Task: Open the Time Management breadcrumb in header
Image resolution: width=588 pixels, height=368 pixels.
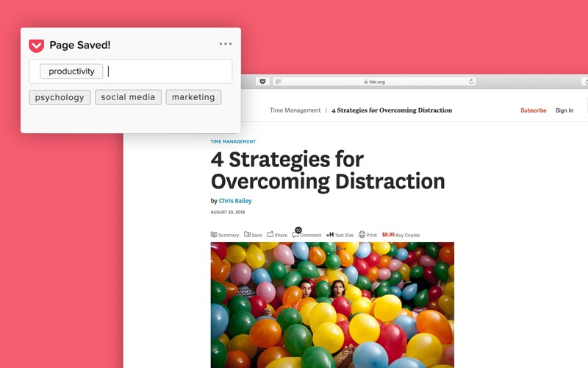Action: click(x=295, y=110)
